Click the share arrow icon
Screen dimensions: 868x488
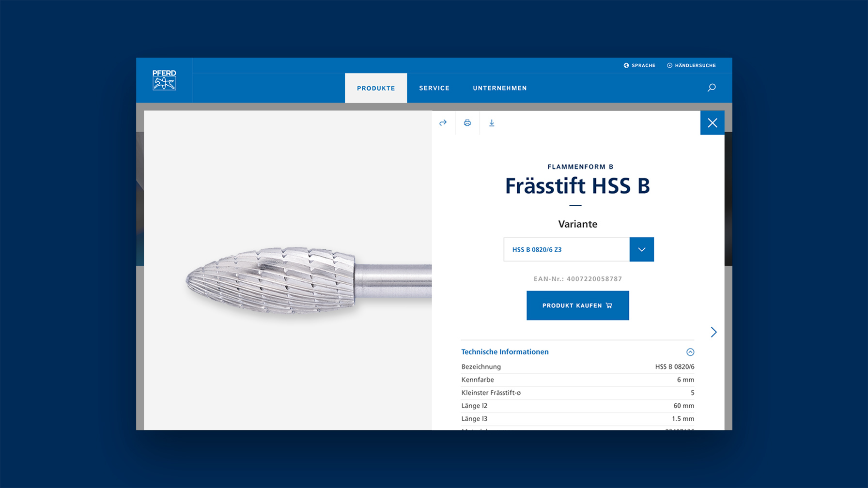pyautogui.click(x=443, y=123)
